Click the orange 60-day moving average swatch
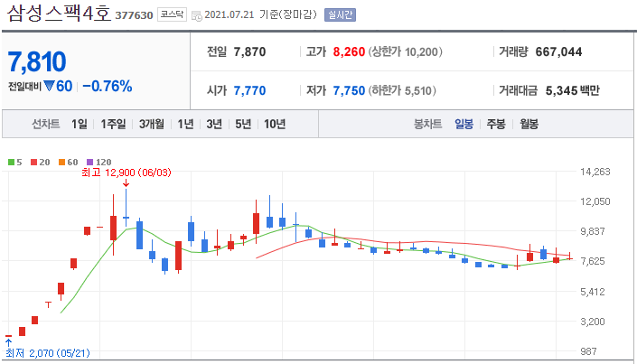Viewport: 637px width, 364px height. pyautogui.click(x=61, y=163)
